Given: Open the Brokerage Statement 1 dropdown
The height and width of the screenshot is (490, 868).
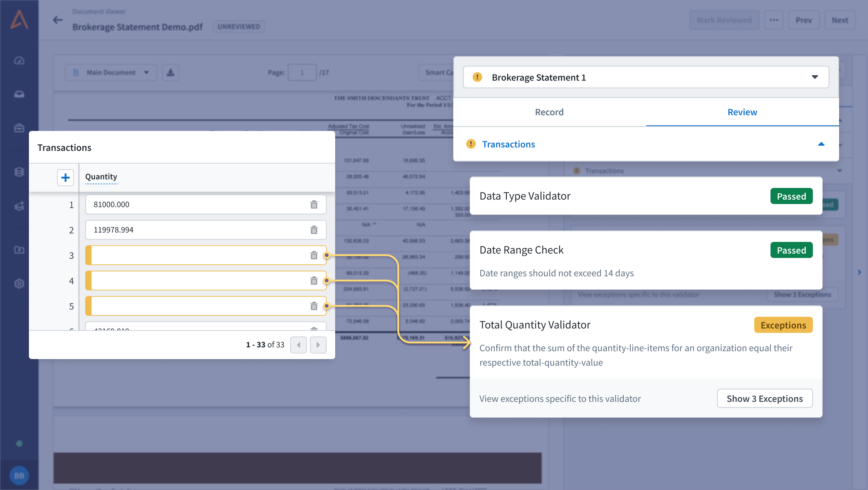Looking at the screenshot, I should [x=646, y=77].
